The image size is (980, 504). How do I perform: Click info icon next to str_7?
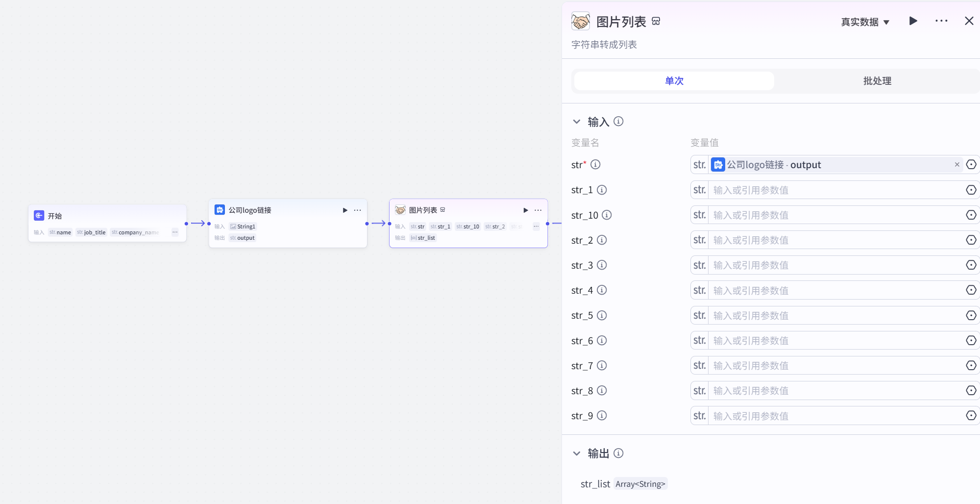(602, 365)
